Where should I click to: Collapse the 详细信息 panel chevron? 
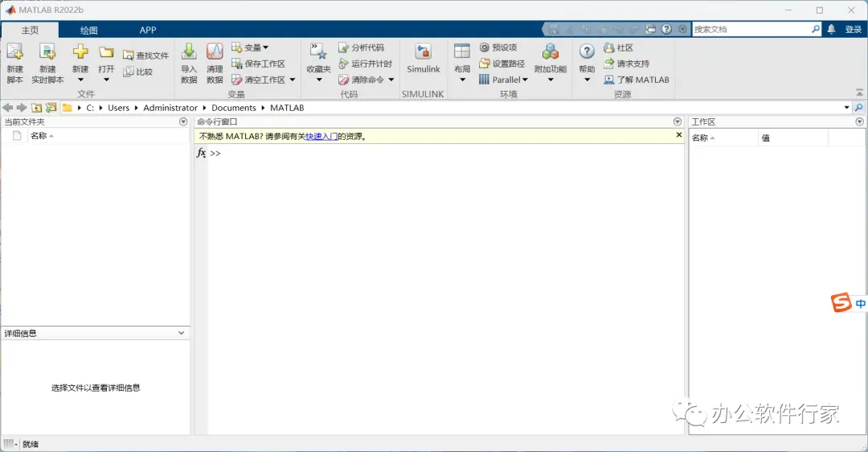click(181, 333)
